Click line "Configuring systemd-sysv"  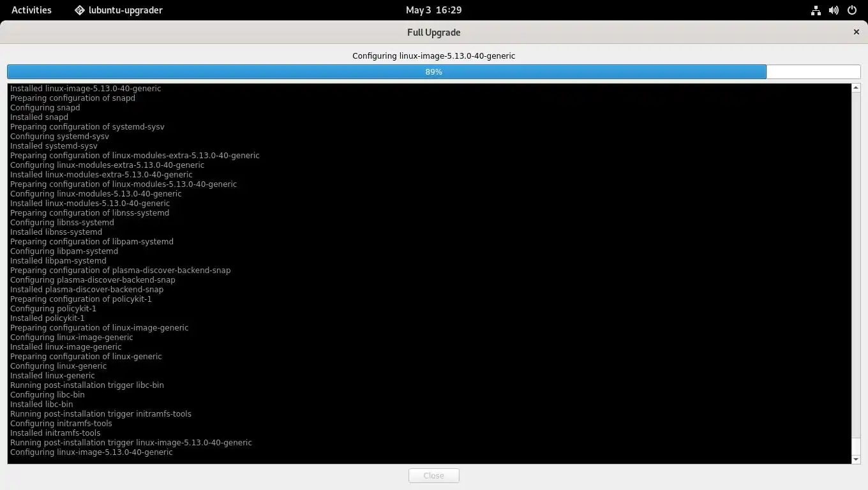tap(59, 137)
